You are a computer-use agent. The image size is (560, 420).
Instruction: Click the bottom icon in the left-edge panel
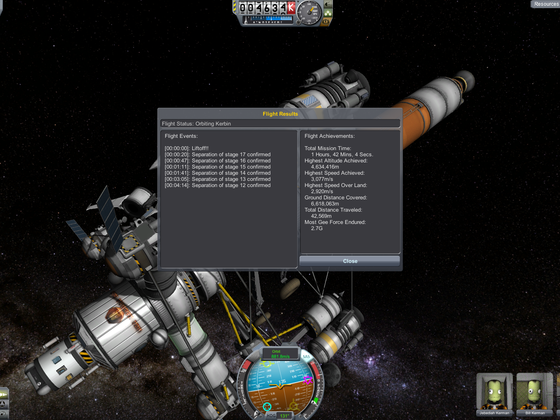click(x=3, y=413)
